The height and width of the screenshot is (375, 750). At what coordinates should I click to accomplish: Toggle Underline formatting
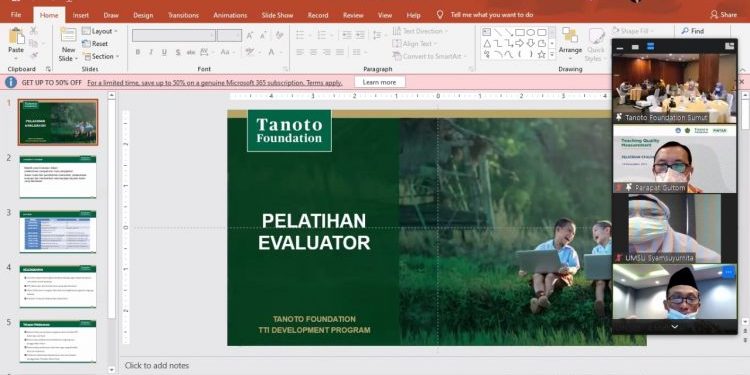click(164, 52)
